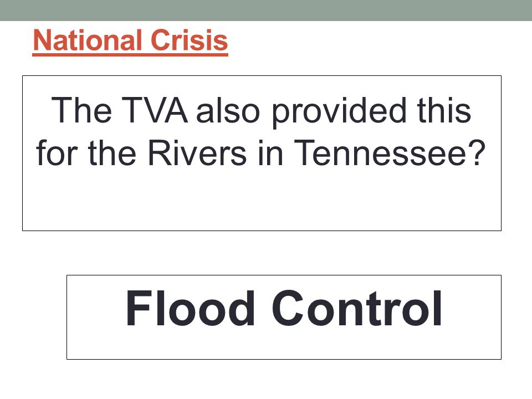Click the word for in the second line
This screenshot has height=399, width=532.
[x=57, y=153]
